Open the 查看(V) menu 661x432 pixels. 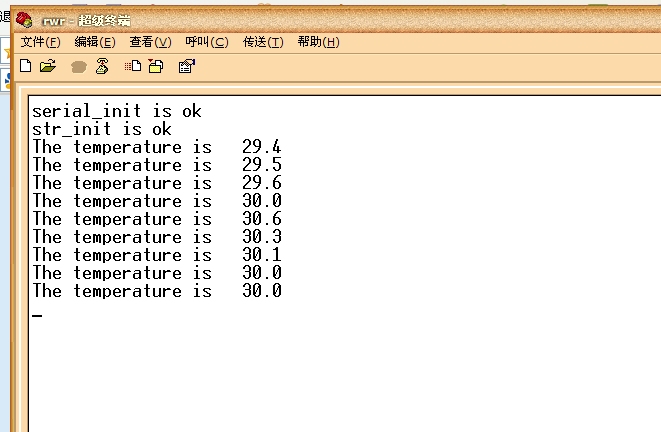[x=150, y=42]
